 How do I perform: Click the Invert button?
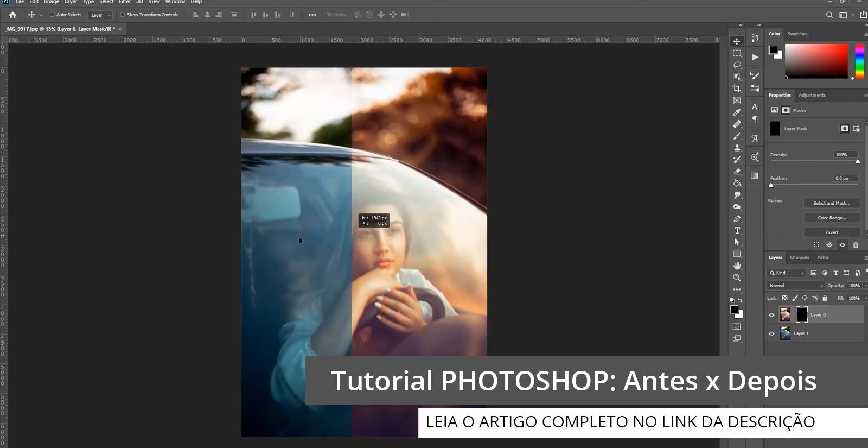(832, 232)
